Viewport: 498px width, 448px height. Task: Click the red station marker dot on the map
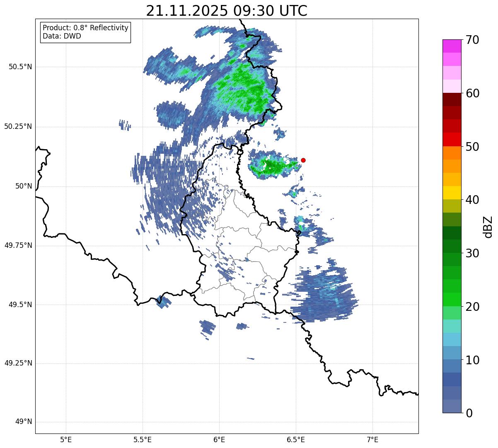click(x=303, y=160)
